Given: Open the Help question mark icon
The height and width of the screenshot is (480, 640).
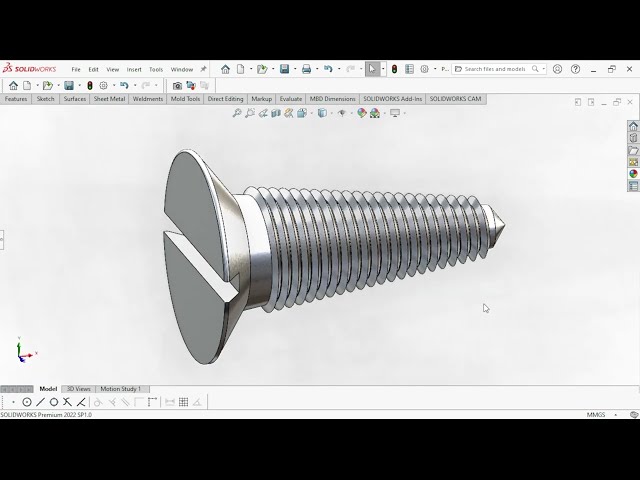Looking at the screenshot, I should (x=576, y=69).
